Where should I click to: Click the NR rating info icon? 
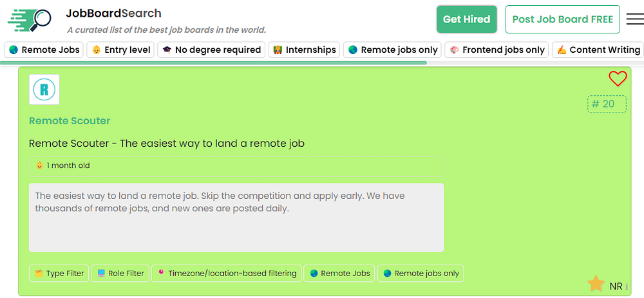pyautogui.click(x=627, y=286)
